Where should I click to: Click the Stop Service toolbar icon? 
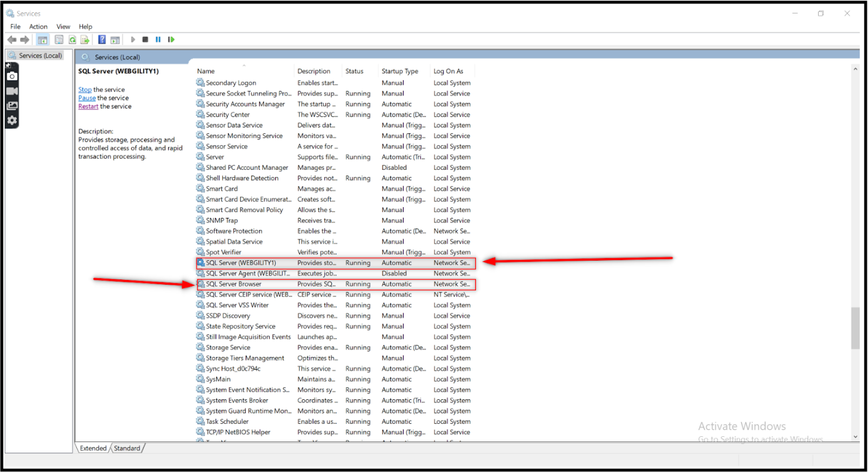coord(145,40)
